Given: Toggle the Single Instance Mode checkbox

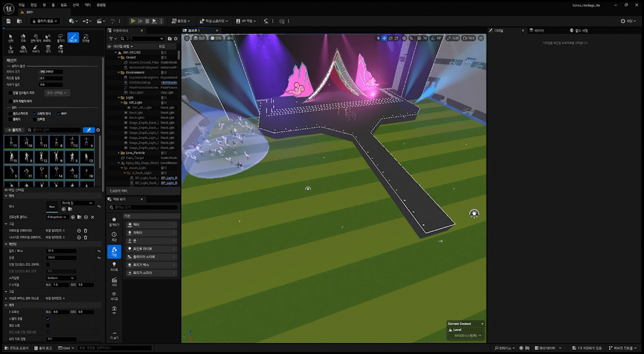Looking at the screenshot, I should [11, 93].
